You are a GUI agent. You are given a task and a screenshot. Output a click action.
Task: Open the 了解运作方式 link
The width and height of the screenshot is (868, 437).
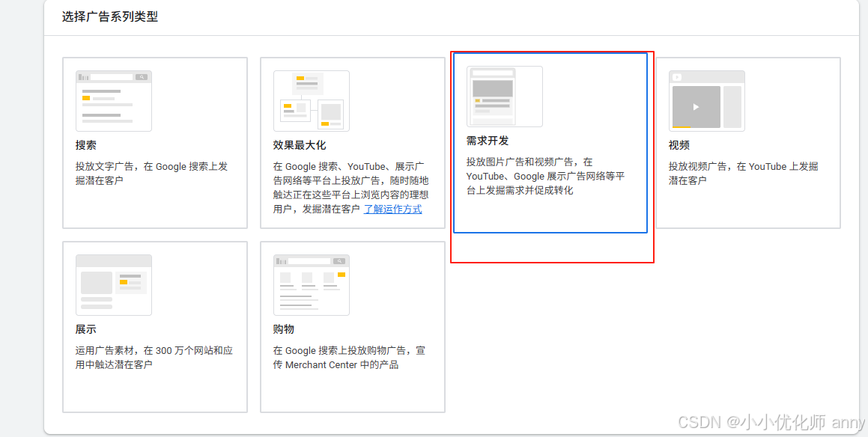click(392, 209)
